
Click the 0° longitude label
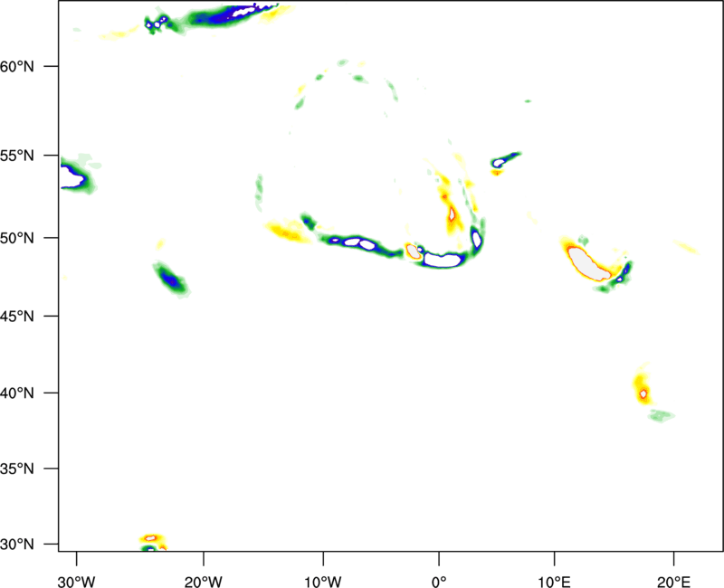point(439,582)
